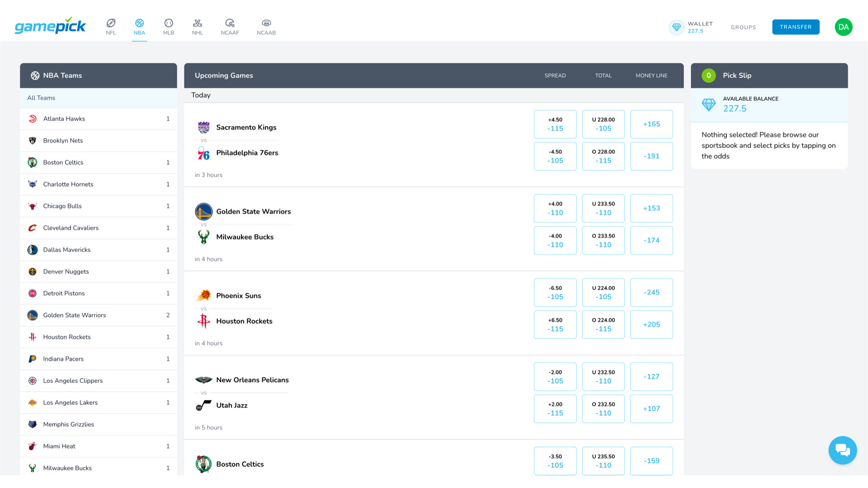This screenshot has height=488, width=868.
Task: Click the Denver Nuggets logo in team list
Action: [x=33, y=272]
